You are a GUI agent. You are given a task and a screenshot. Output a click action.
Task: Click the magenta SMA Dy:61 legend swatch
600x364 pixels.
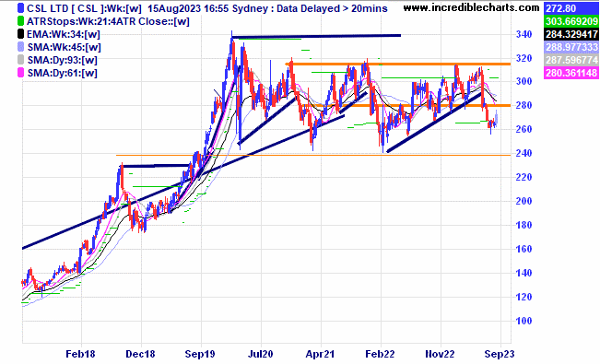coord(21,73)
